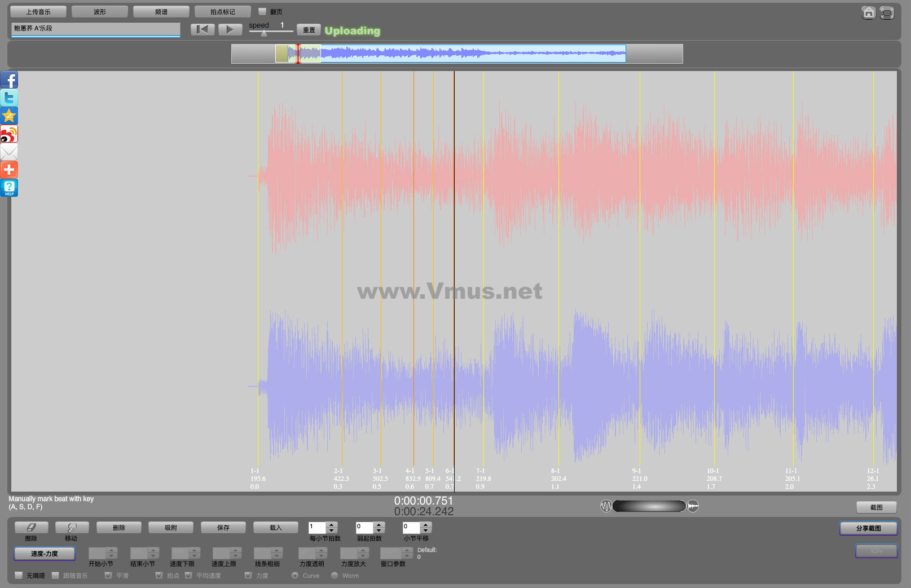Image resolution: width=911 pixels, height=588 pixels.
Task: Click the 保存 save button
Action: coord(223,528)
